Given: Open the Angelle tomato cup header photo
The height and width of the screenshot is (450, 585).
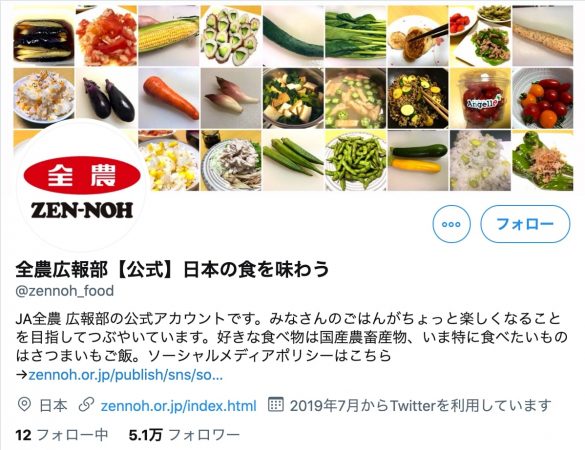Looking at the screenshot, I should coord(480,99).
